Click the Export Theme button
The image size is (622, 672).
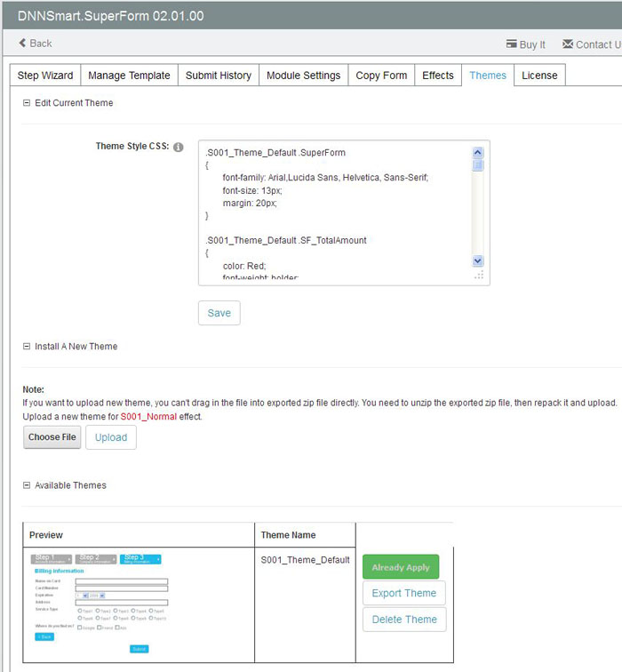(x=404, y=593)
